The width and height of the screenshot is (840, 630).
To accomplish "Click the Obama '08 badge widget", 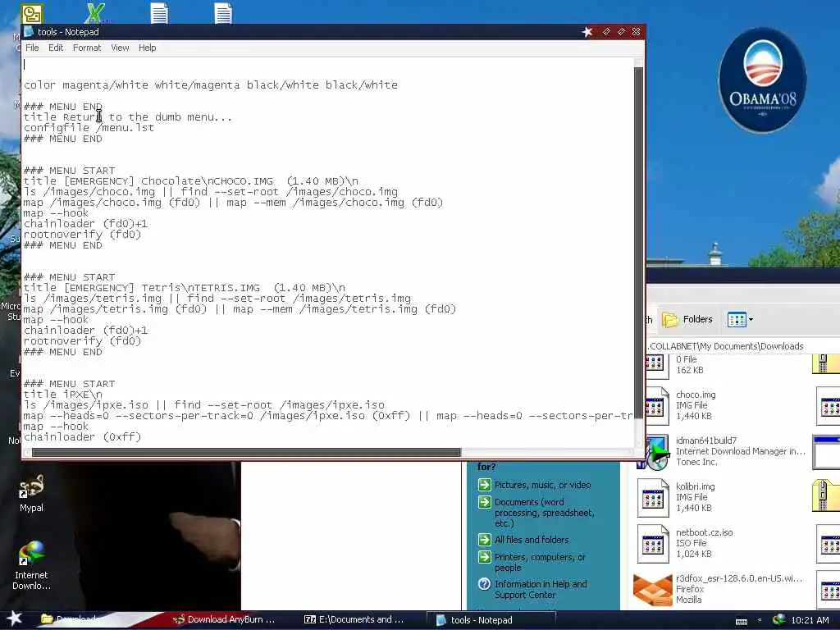I will (762, 80).
